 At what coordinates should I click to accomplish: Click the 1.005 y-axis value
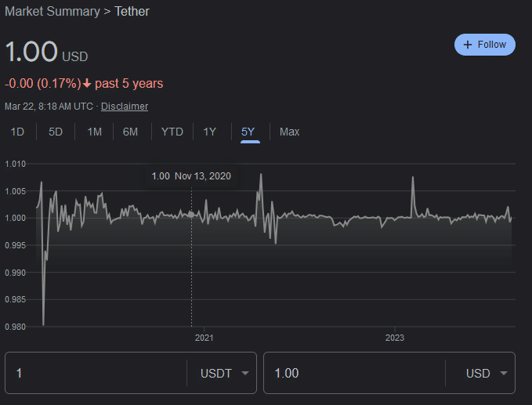(x=15, y=191)
